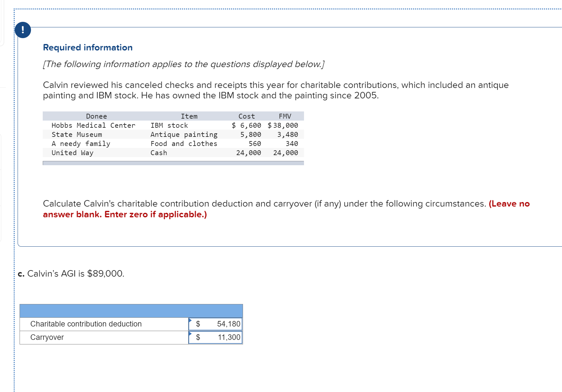Image resolution: width=562 pixels, height=392 pixels.
Task: Click the 'Carryover' row label
Action: pyautogui.click(x=47, y=337)
